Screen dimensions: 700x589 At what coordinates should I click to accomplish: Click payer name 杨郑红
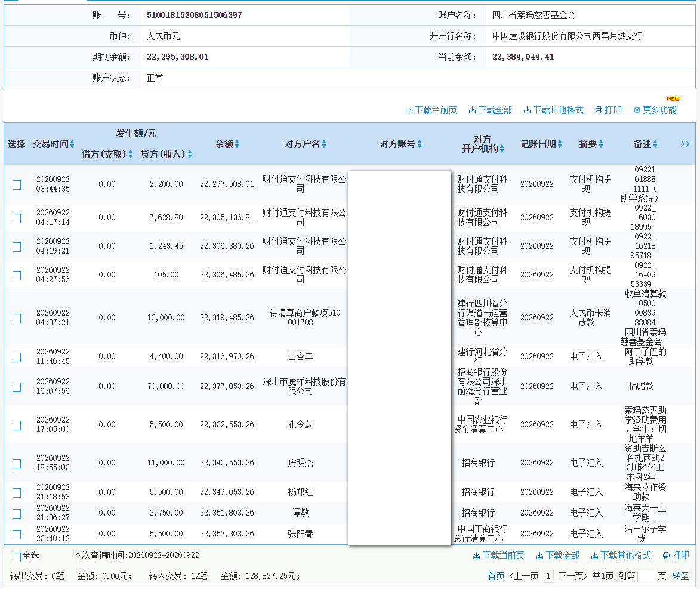pos(300,492)
